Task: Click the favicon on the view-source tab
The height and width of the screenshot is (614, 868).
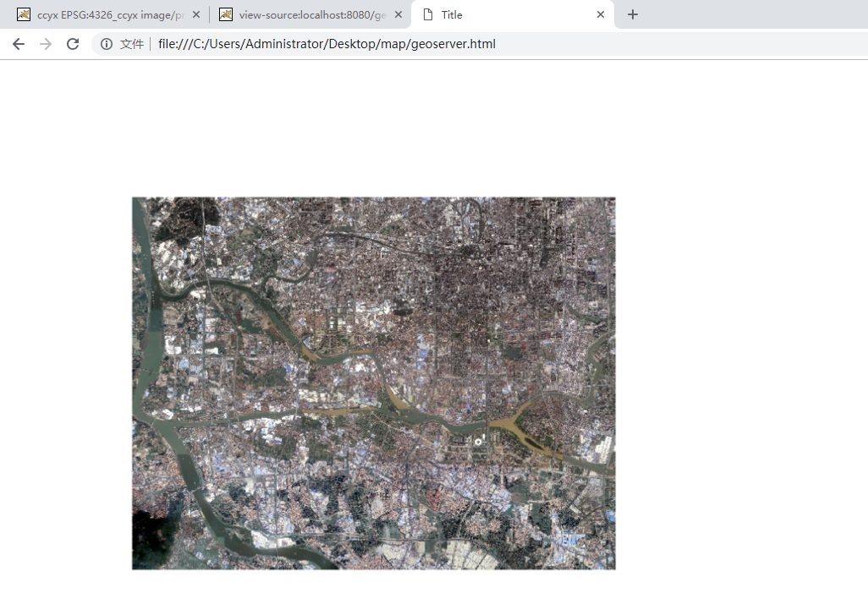Action: coord(225,14)
